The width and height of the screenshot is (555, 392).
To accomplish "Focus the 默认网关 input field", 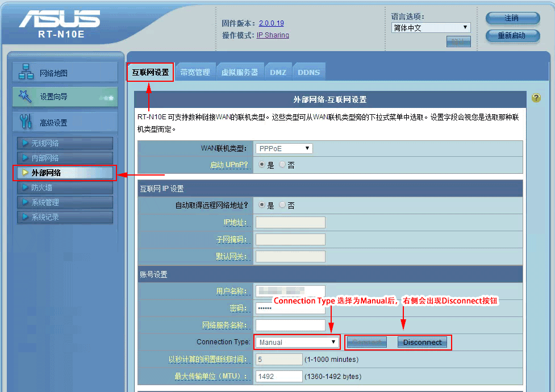I will [290, 256].
